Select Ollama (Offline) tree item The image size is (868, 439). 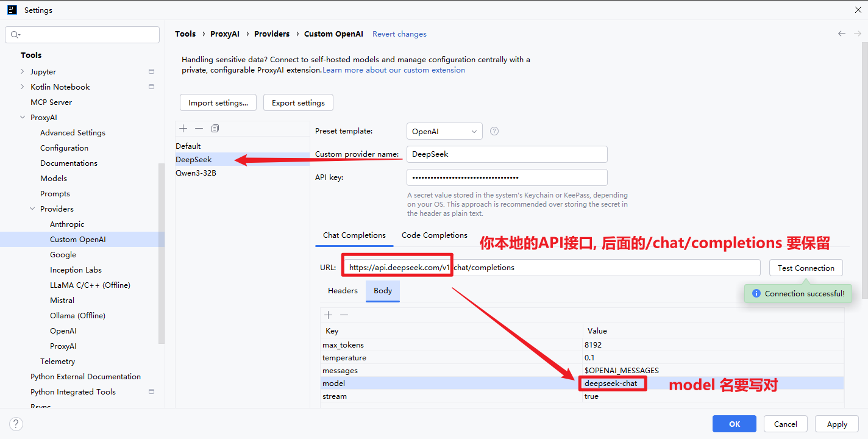[x=77, y=315]
